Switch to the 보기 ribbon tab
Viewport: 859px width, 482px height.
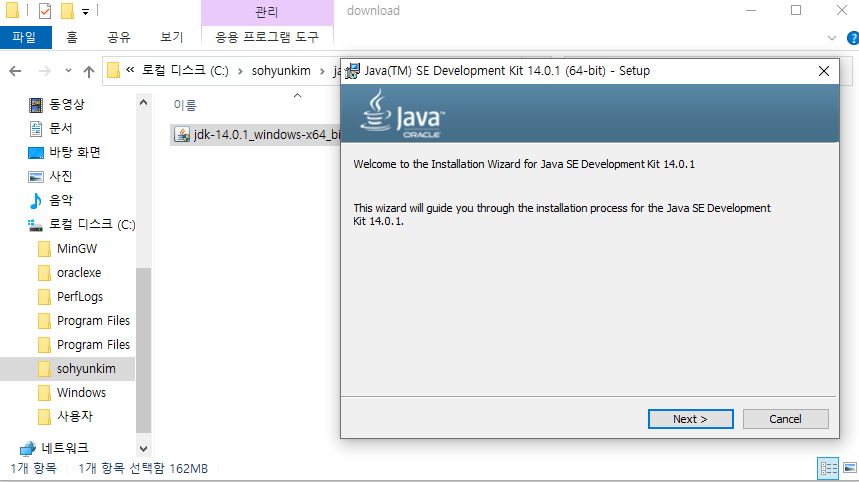(171, 37)
